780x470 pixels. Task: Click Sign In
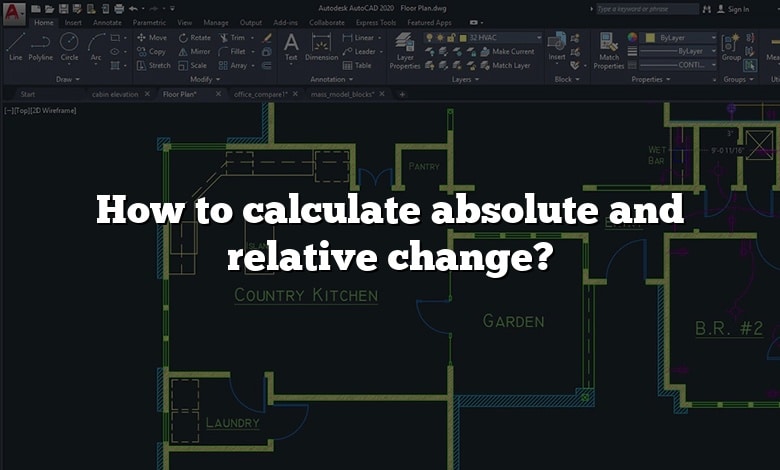pyautogui.click(x=733, y=9)
